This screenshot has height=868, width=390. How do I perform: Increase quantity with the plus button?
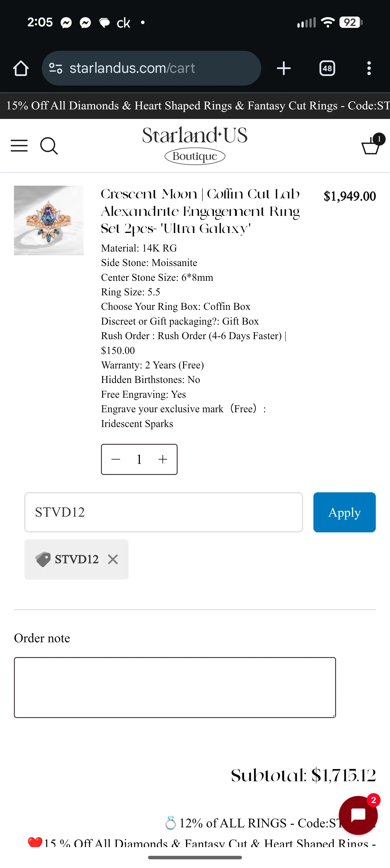[163, 459]
